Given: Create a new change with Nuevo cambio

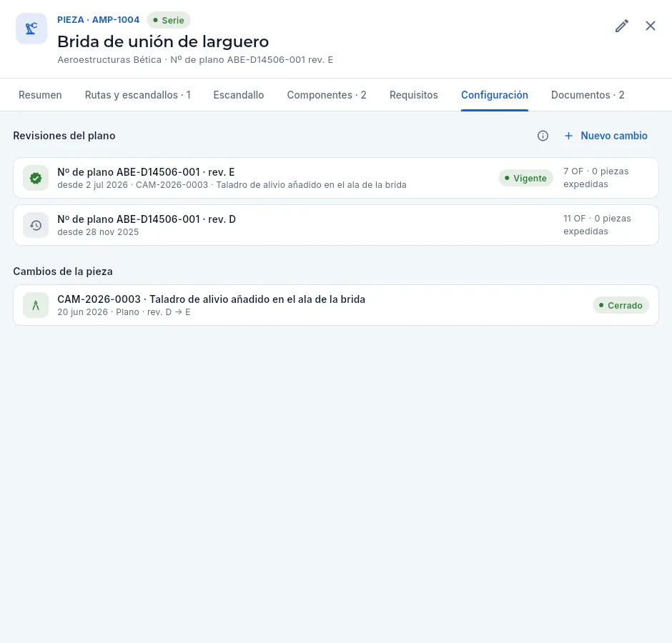Looking at the screenshot, I should point(606,136).
